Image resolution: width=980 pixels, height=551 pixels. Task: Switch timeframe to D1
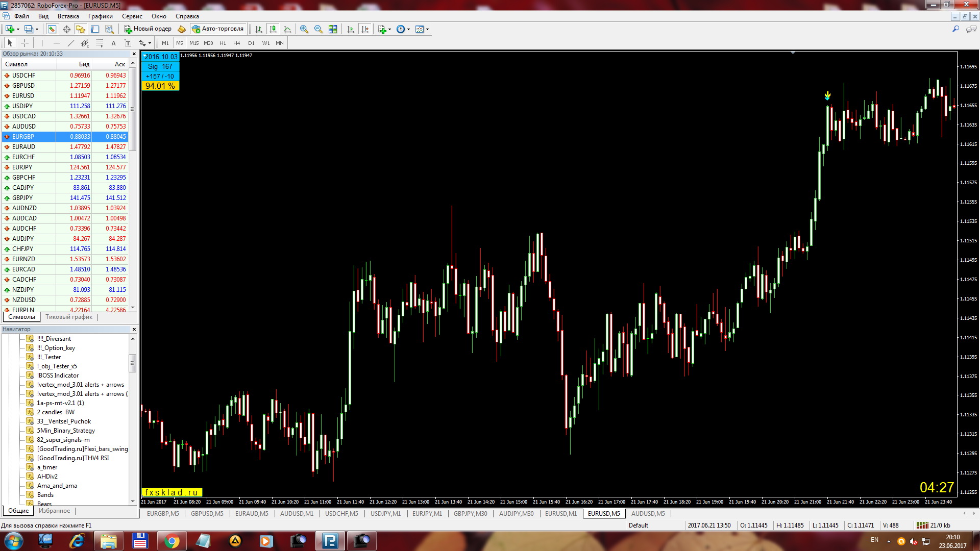(251, 43)
